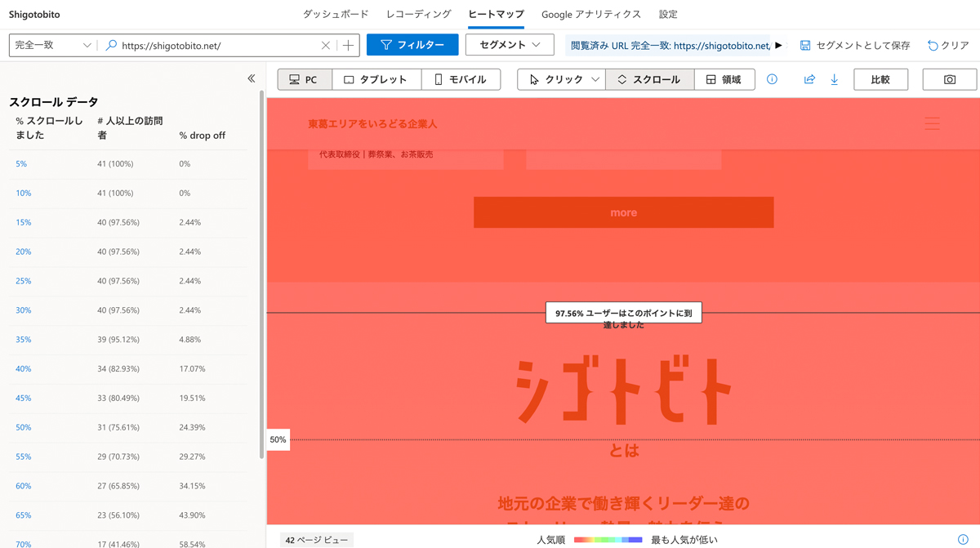Image resolution: width=980 pixels, height=548 pixels.
Task: Open the 設定 tab
Action: coord(668,14)
